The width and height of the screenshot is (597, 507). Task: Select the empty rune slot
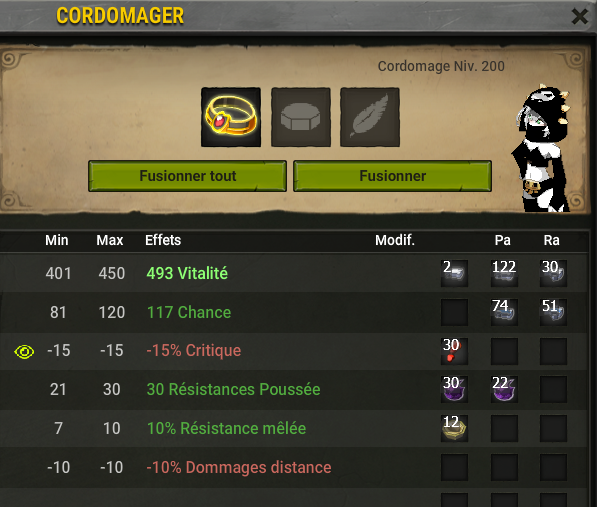[301, 117]
